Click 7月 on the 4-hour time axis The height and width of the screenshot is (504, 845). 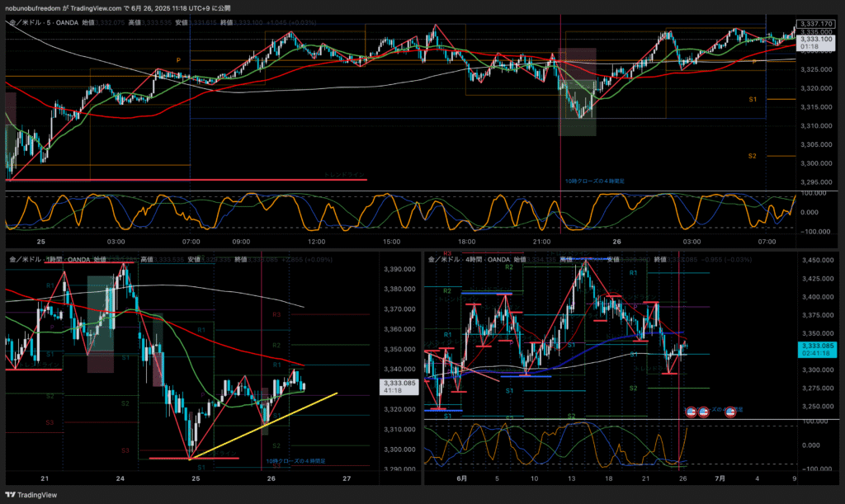[720, 478]
